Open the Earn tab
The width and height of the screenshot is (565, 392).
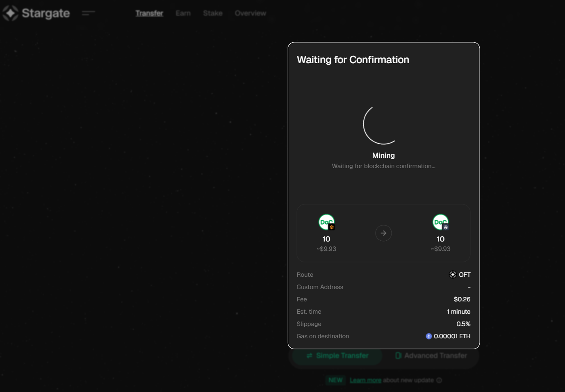click(x=183, y=13)
